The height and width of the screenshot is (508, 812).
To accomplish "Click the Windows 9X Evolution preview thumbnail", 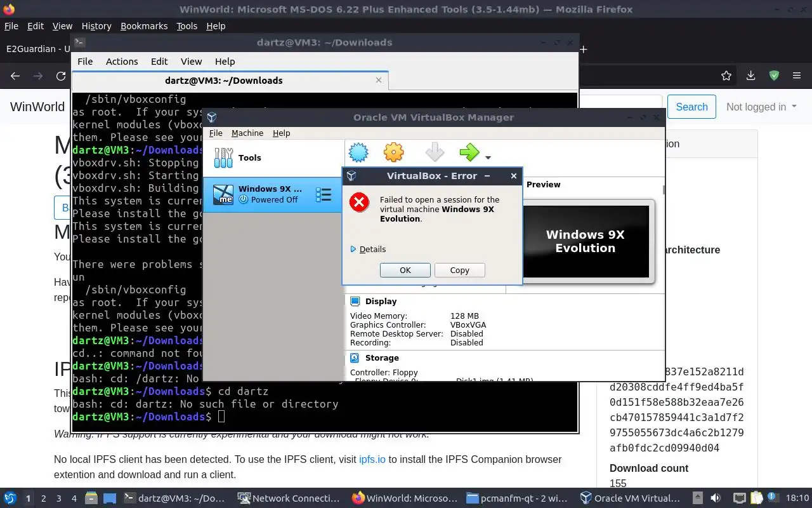I will 586,241.
